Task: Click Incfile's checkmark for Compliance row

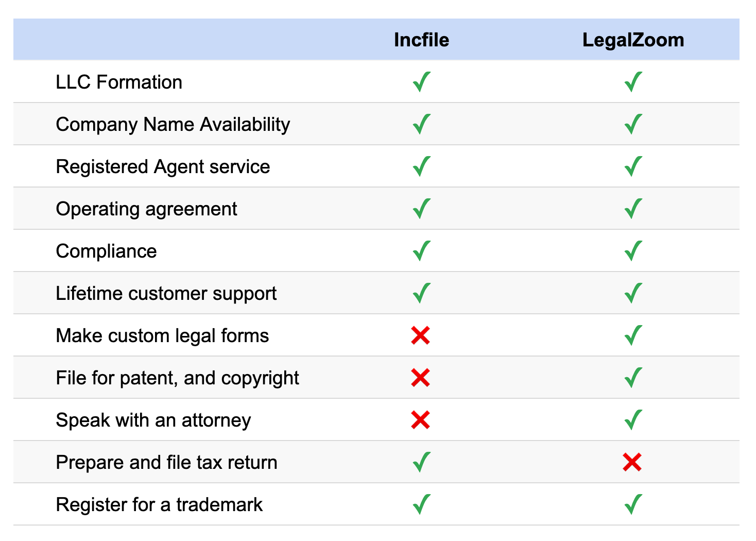Action: pyautogui.click(x=421, y=251)
